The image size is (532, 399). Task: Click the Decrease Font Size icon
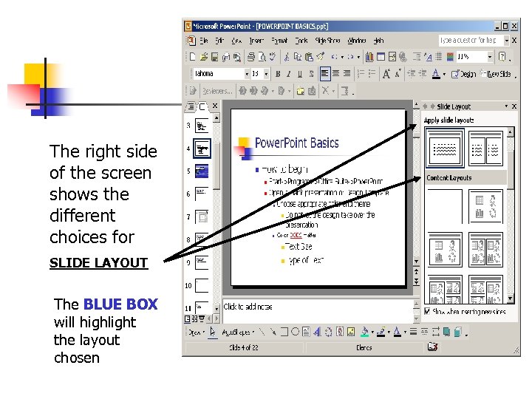[398, 73]
